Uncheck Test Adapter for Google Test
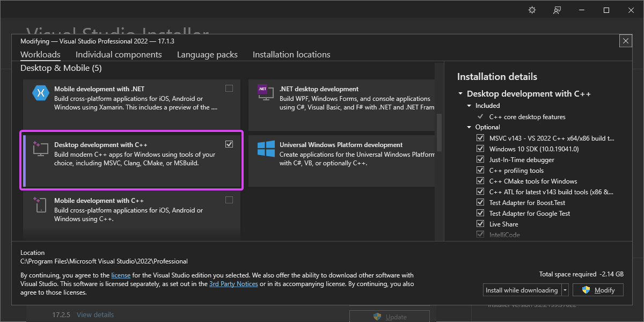 click(x=480, y=213)
